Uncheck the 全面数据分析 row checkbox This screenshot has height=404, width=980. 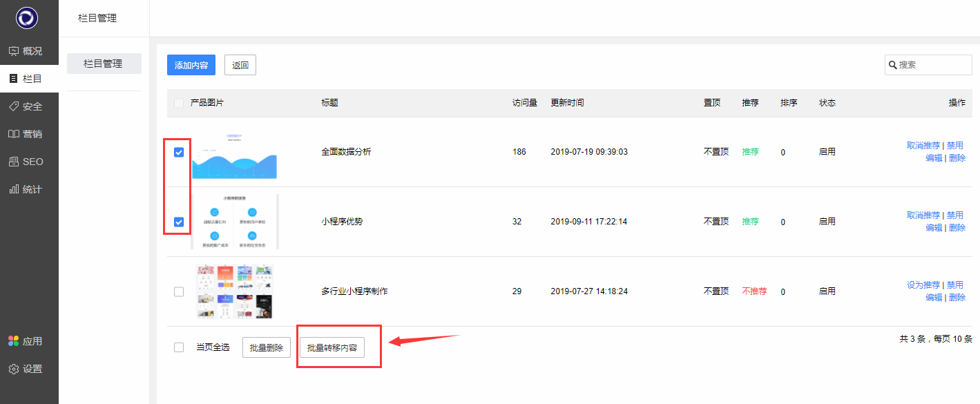pyautogui.click(x=179, y=152)
